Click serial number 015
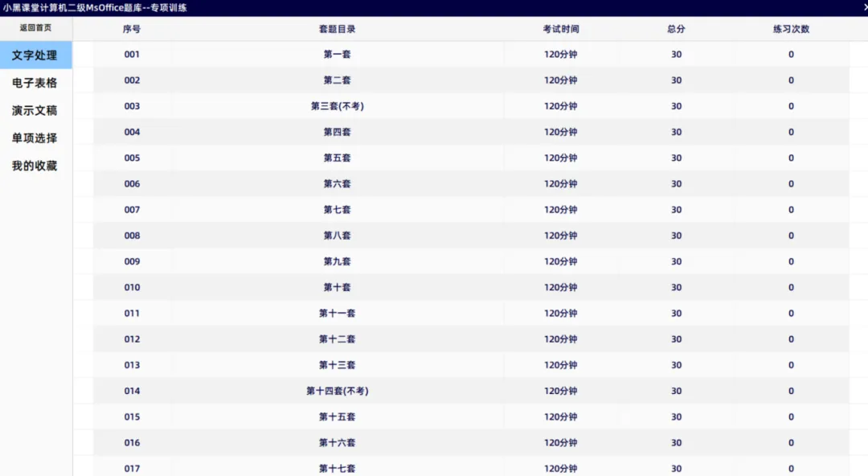 tap(132, 416)
